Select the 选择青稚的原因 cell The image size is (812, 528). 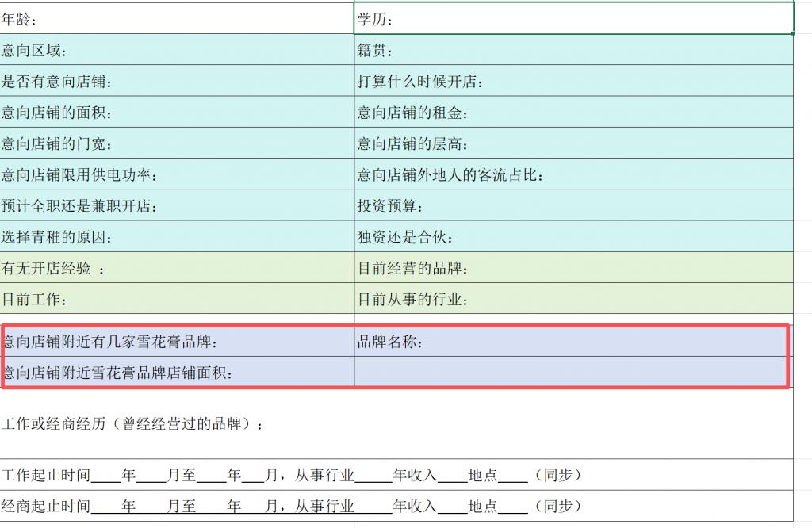(177, 236)
